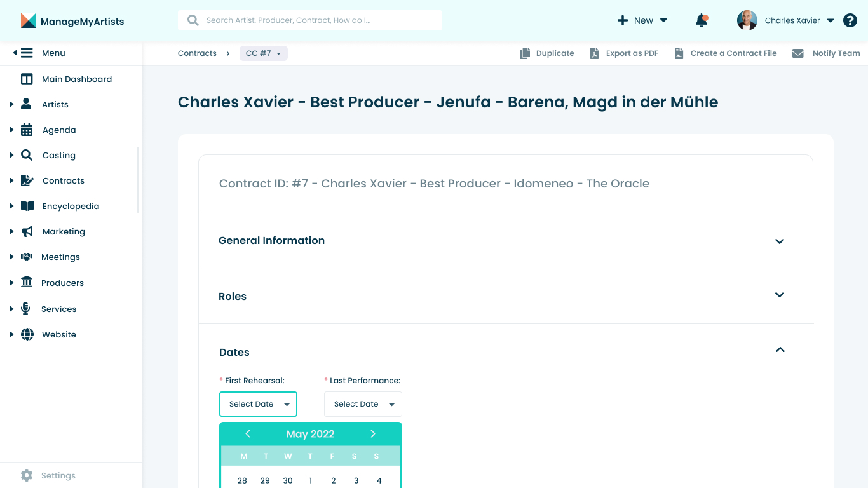Collapse the sidebar Menu toggle
Screen dimensions: 868x488
[25, 53]
